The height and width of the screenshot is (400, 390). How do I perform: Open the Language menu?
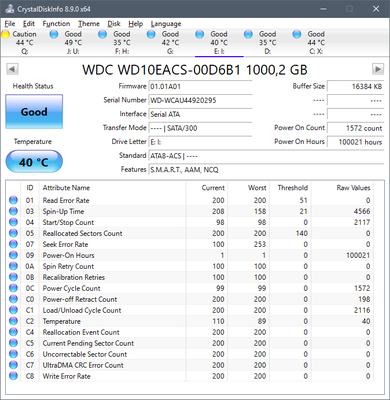pos(166,24)
